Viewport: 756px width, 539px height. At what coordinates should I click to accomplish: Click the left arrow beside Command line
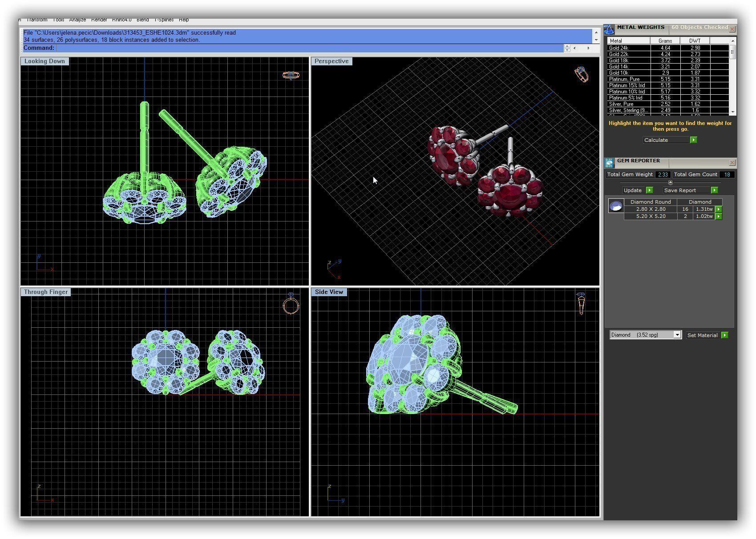point(574,48)
